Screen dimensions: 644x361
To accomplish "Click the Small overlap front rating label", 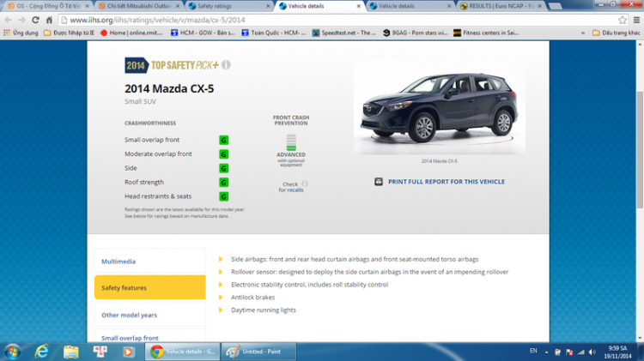I will pos(152,140).
